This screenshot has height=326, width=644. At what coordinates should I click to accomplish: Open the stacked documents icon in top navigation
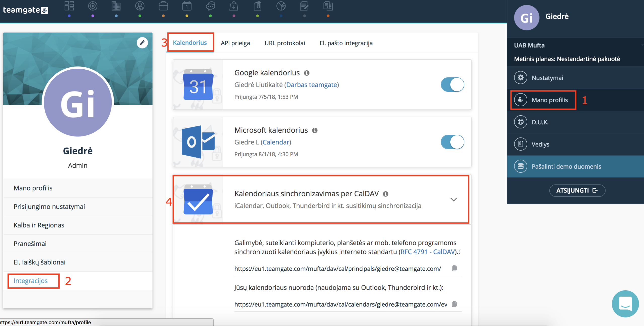pyautogui.click(x=328, y=6)
